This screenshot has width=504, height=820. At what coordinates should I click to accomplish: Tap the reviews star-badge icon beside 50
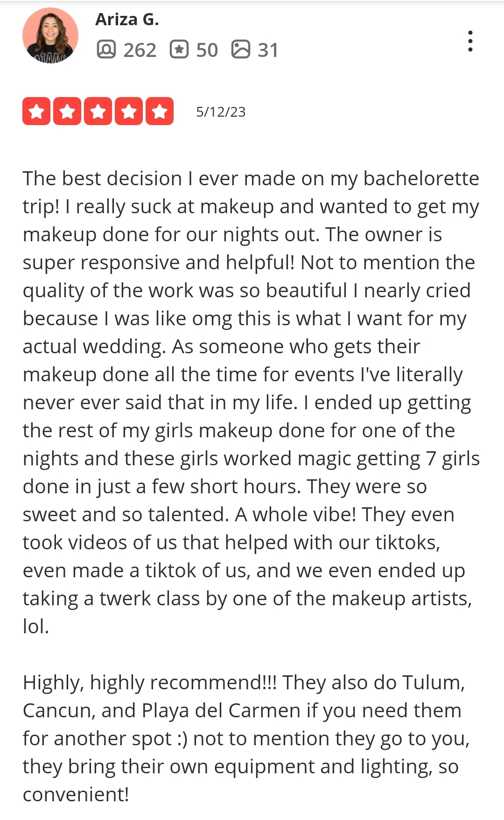[179, 49]
